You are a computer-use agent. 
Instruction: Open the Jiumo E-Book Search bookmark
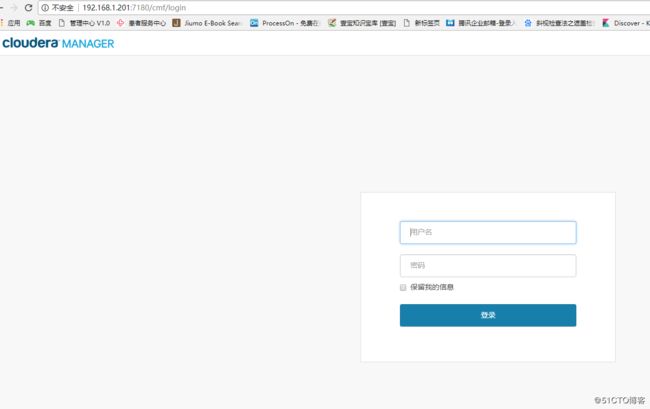pyautogui.click(x=206, y=23)
